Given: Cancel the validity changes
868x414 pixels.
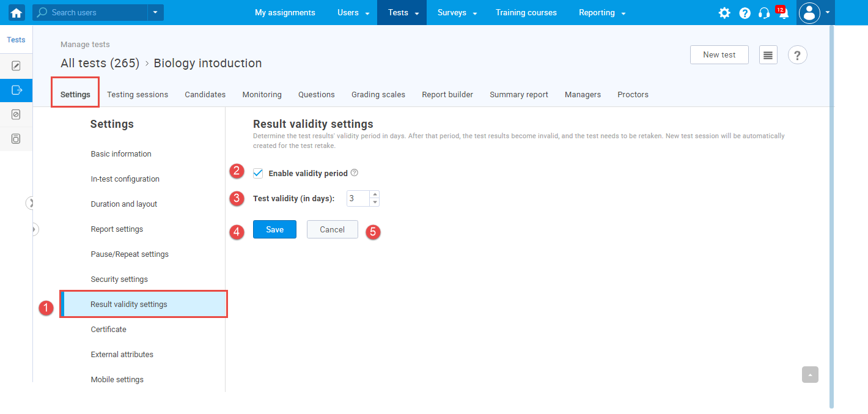Looking at the screenshot, I should [x=332, y=229].
